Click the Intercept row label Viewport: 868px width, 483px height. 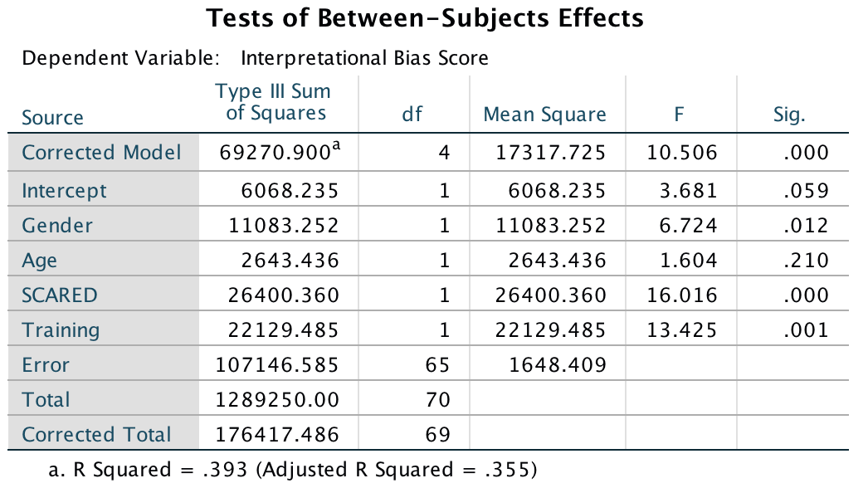(x=65, y=191)
